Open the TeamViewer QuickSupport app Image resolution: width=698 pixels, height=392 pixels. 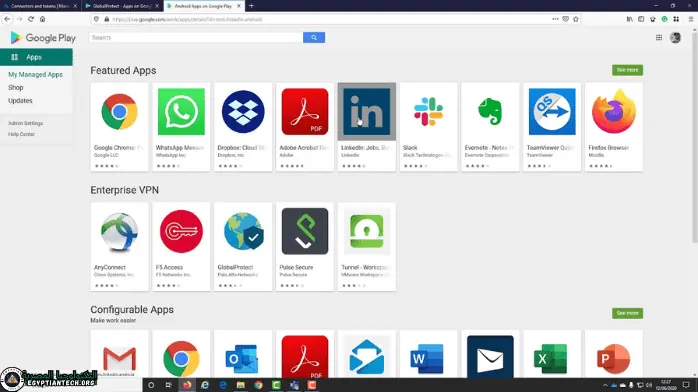(552, 127)
